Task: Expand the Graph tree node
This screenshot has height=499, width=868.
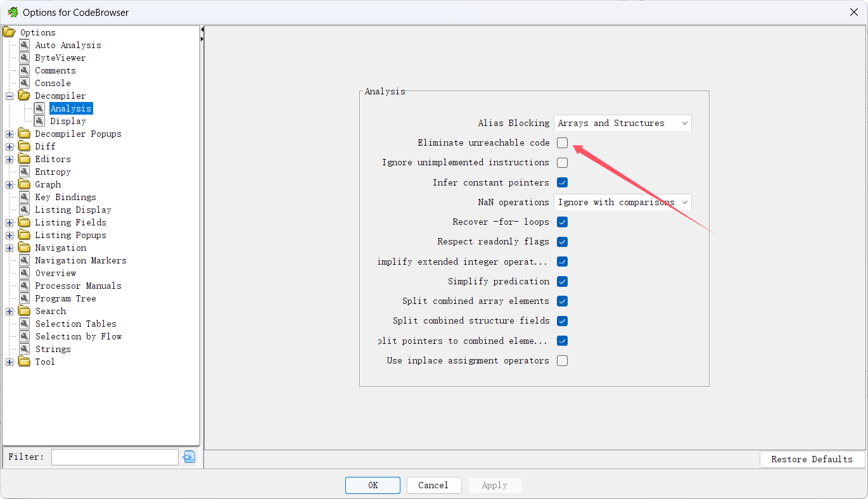Action: pos(10,185)
